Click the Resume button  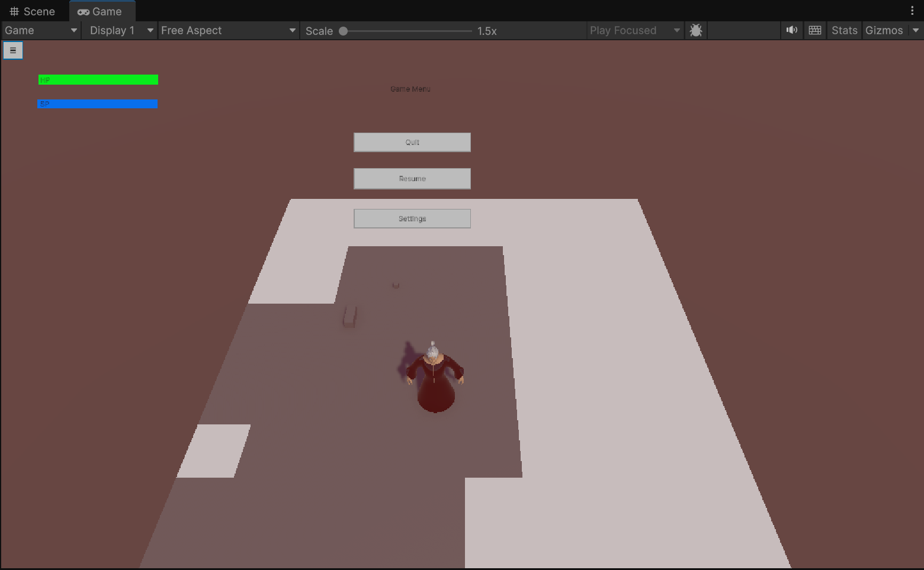click(412, 179)
